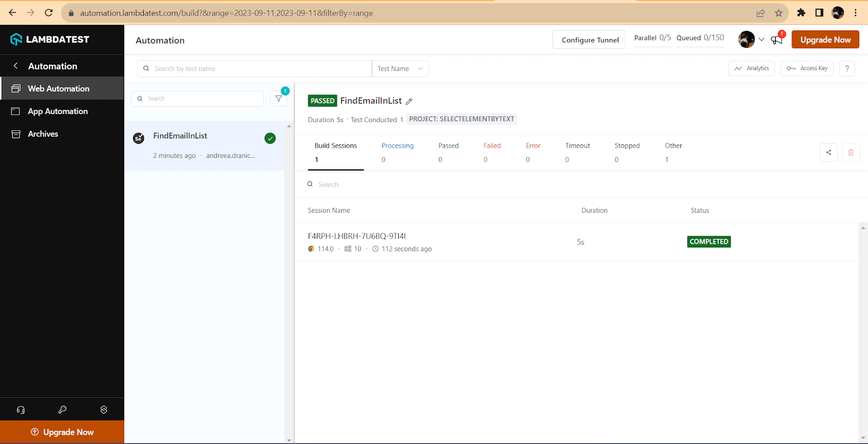
Task: Open Archives in the sidebar
Action: (x=62, y=134)
